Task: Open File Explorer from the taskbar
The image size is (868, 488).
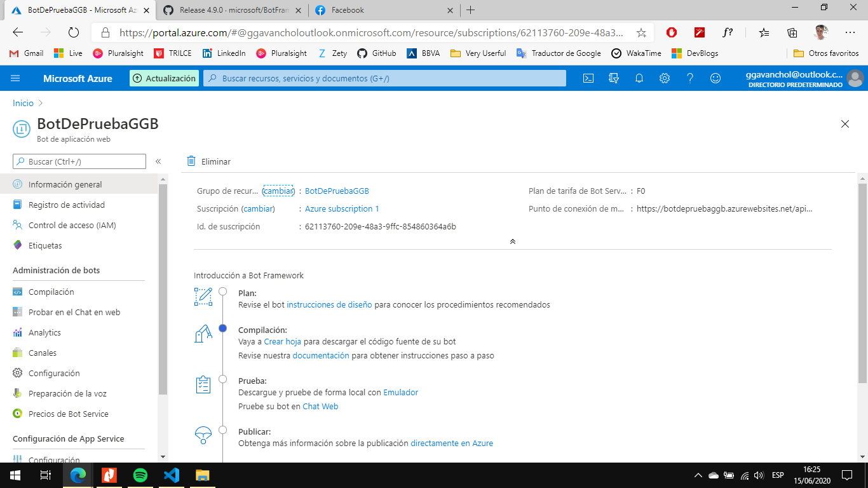Action: (x=202, y=475)
